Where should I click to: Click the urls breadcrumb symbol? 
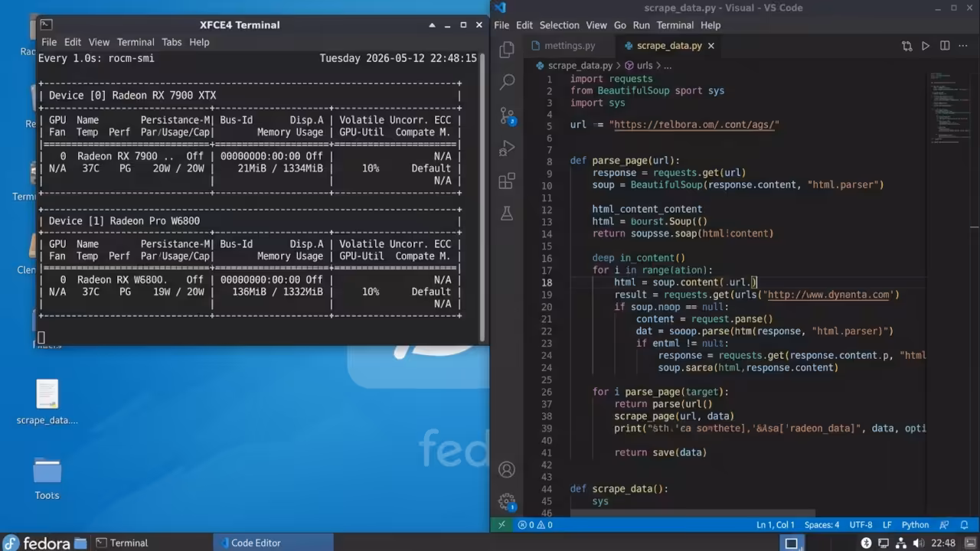(x=639, y=66)
